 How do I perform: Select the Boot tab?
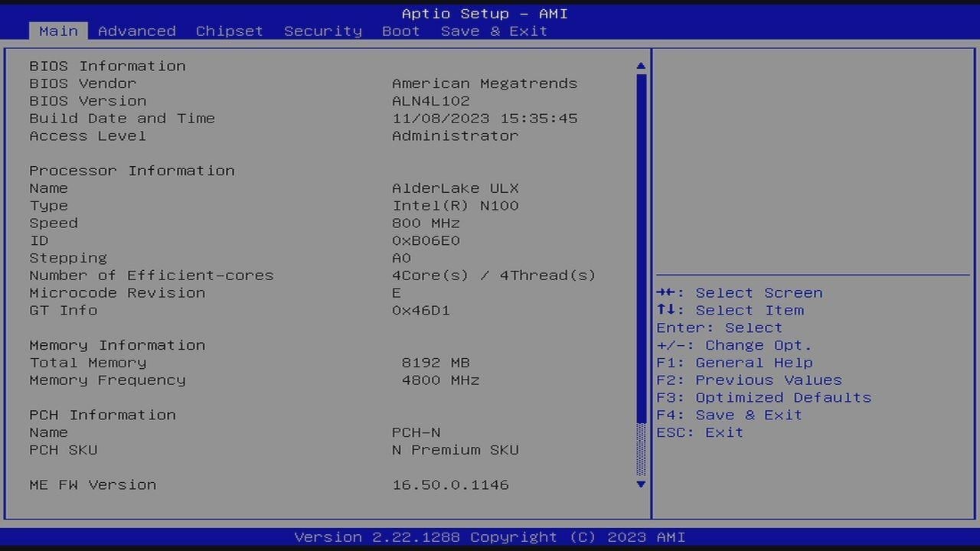401,31
